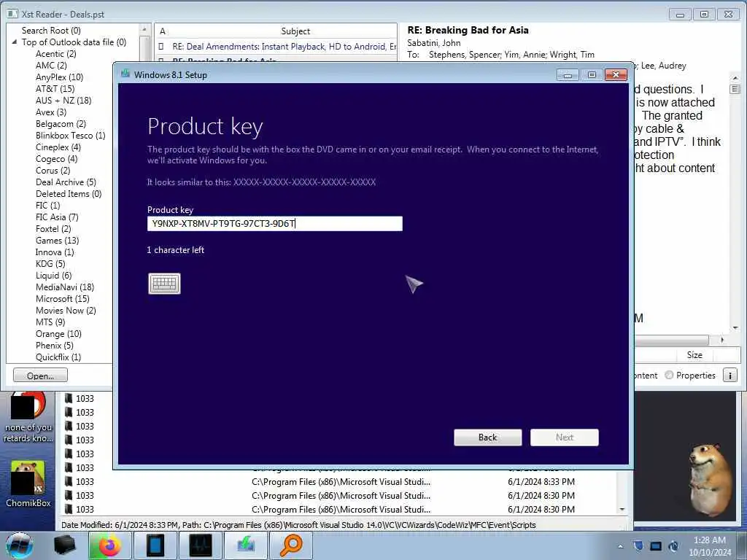The height and width of the screenshot is (560, 747).
Task: Open the dark monitor graph taskbar app
Action: tap(201, 545)
